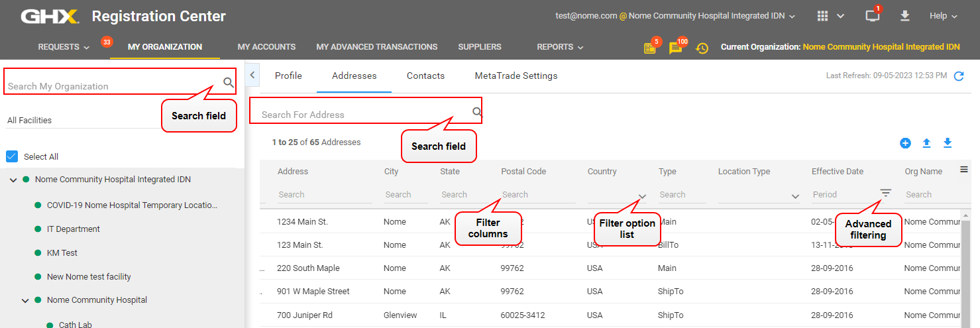
Task: Open the column menu hamburger icon
Action: click(964, 170)
